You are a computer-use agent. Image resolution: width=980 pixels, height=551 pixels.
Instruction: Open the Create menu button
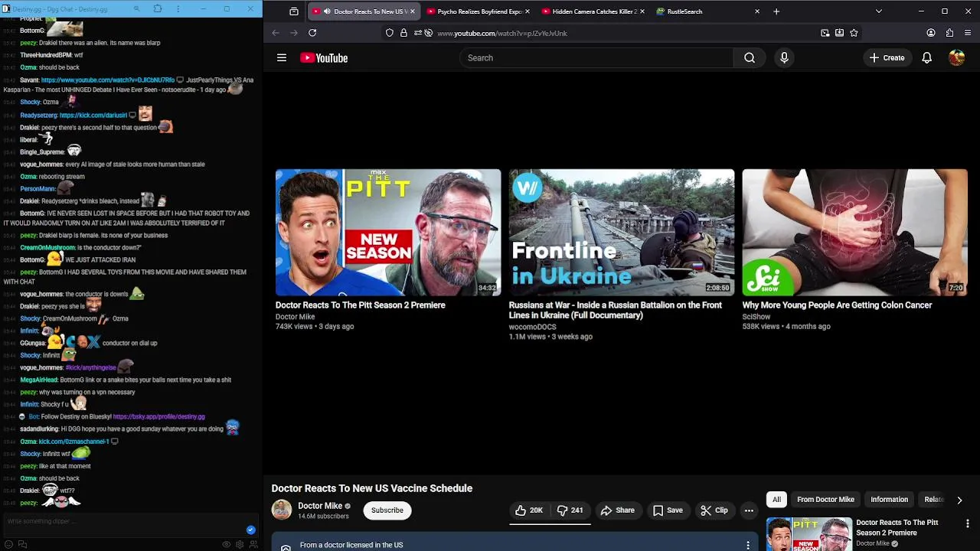tap(887, 58)
